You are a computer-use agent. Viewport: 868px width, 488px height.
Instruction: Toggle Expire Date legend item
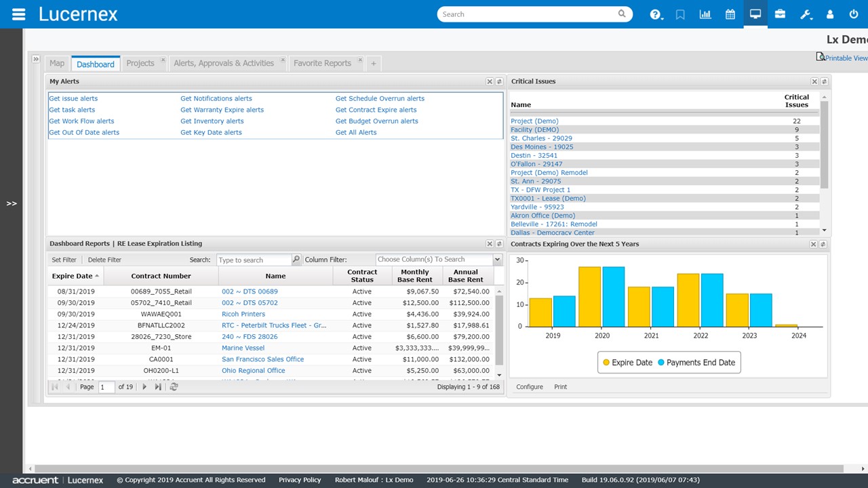click(627, 363)
